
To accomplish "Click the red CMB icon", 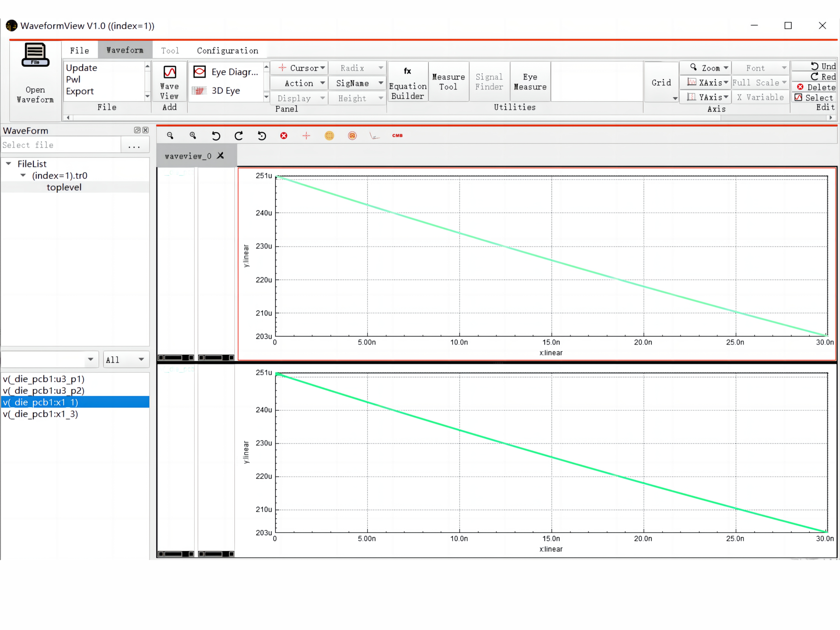I will (397, 136).
